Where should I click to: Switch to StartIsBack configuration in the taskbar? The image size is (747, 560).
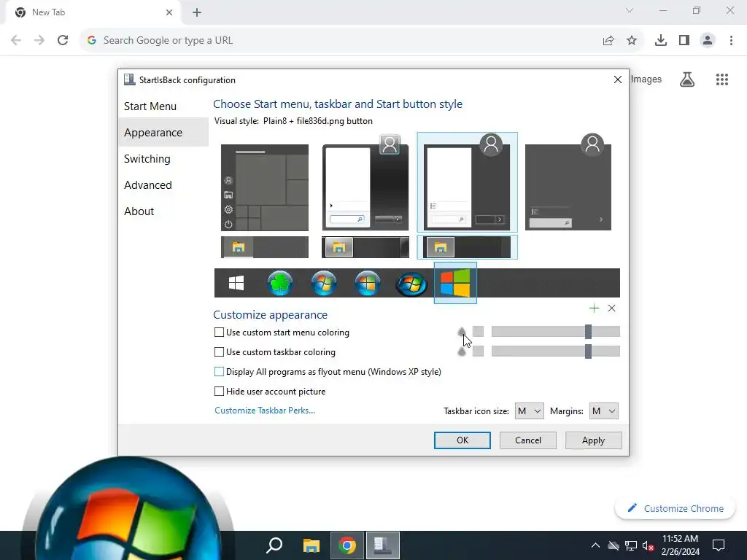click(x=383, y=545)
